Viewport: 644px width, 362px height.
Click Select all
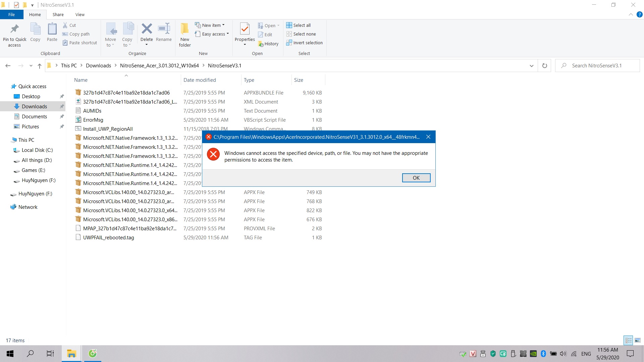(x=299, y=25)
